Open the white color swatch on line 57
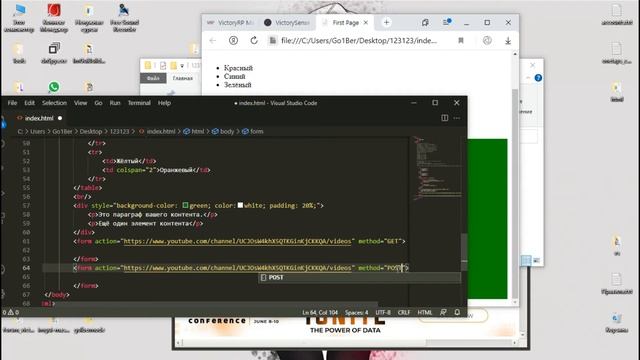Viewport: 640px width, 360px height. (x=240, y=205)
